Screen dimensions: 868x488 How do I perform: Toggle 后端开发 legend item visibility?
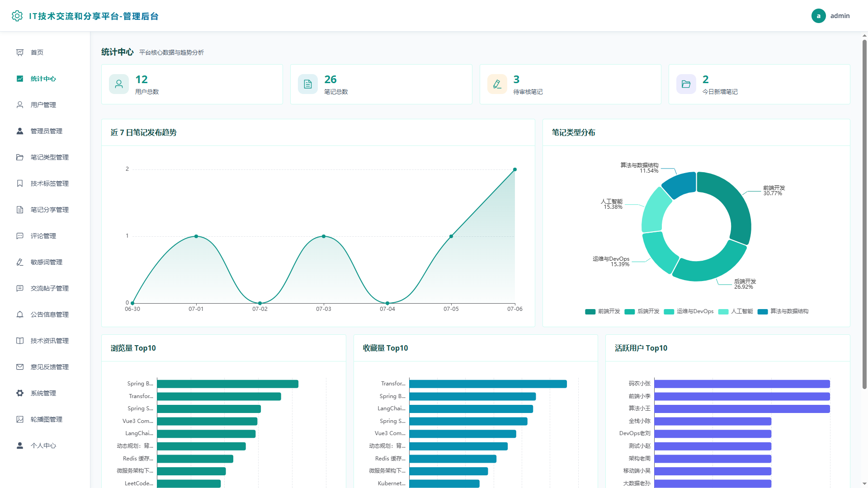point(642,311)
